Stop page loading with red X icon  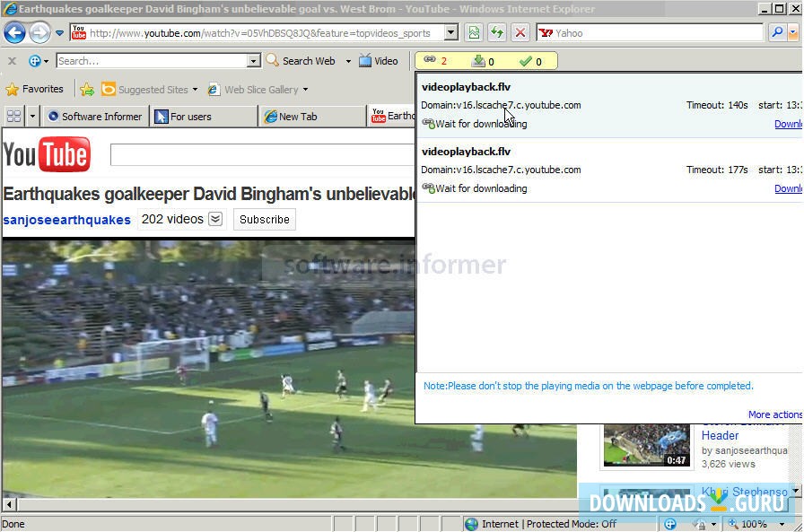(x=520, y=33)
